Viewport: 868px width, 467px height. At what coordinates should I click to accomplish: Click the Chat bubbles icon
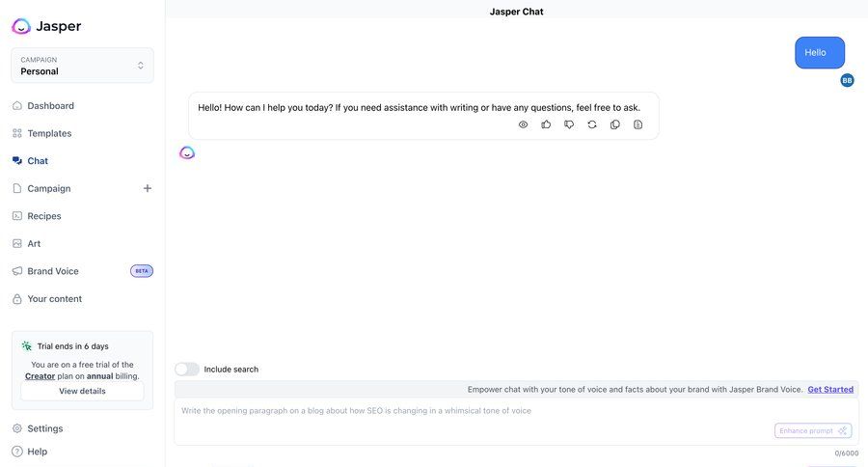(x=17, y=161)
